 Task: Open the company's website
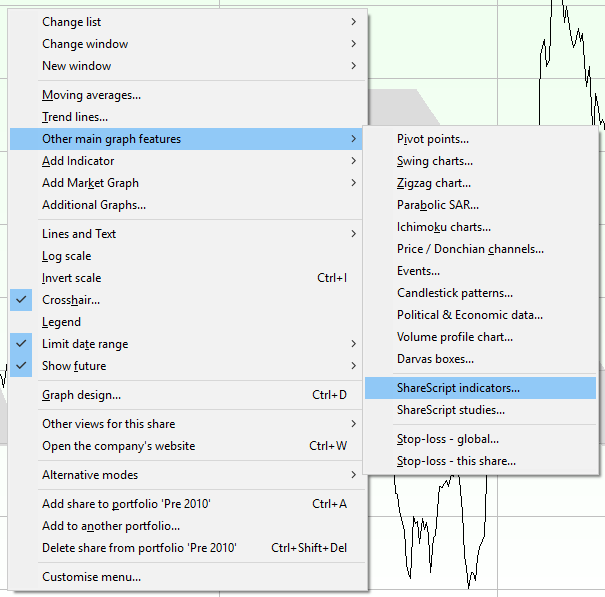[x=118, y=446]
